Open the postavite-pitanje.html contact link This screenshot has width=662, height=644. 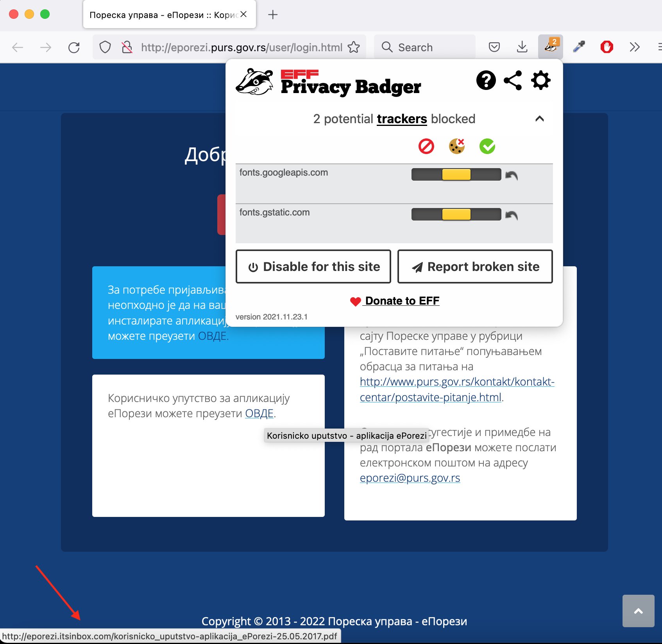(457, 389)
